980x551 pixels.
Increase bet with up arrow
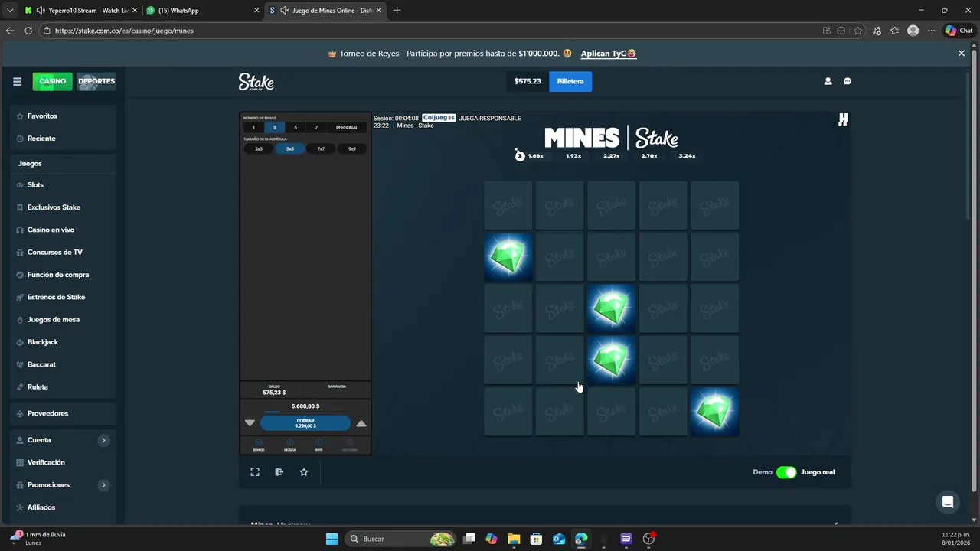tap(361, 423)
